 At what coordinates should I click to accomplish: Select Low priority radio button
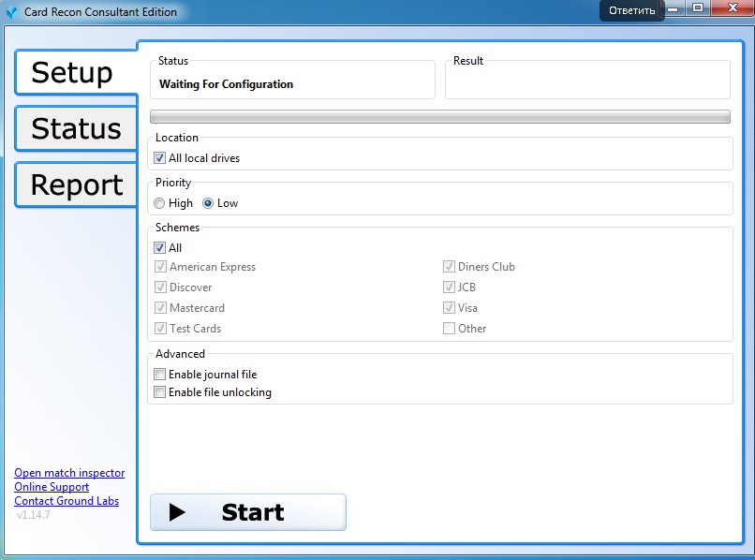[208, 203]
